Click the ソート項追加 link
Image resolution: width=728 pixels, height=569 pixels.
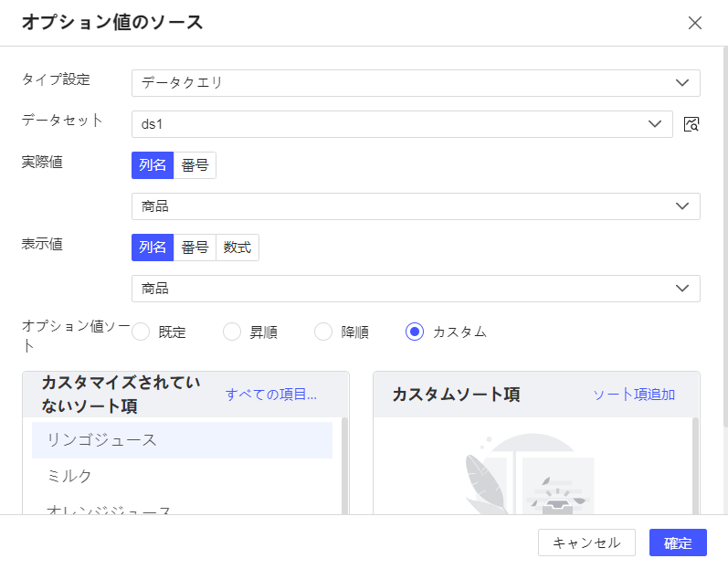[x=634, y=395]
